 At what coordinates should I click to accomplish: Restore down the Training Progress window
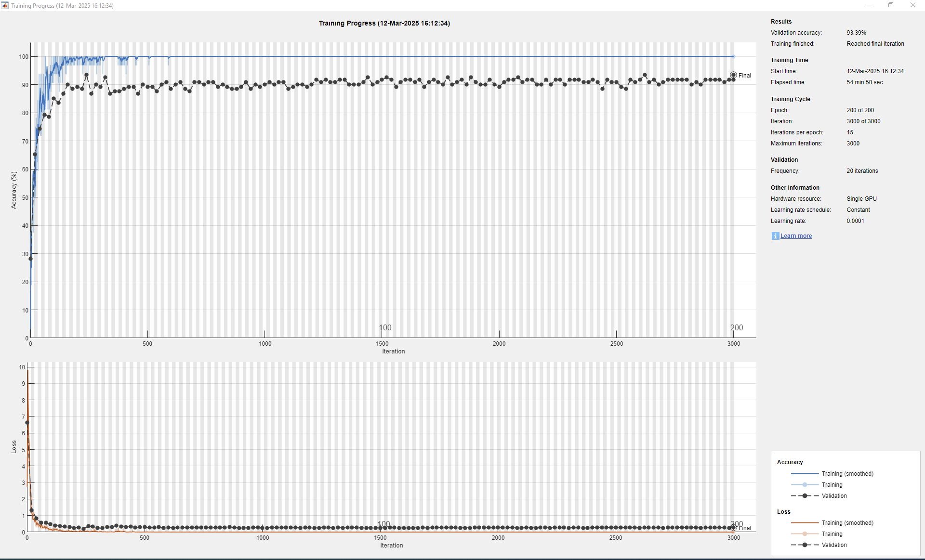[891, 5]
